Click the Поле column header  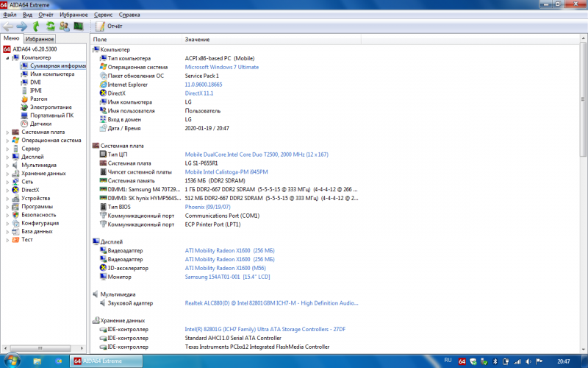137,40
